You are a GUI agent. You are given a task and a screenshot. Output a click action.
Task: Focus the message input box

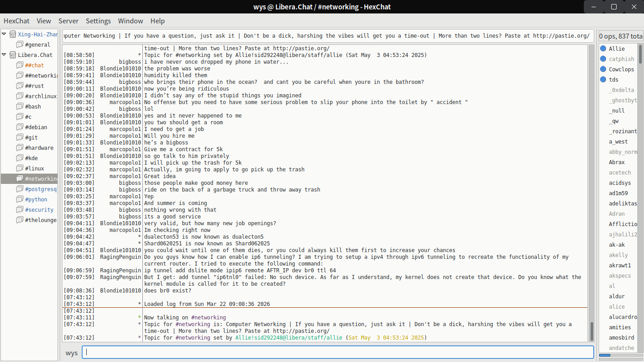click(338, 353)
